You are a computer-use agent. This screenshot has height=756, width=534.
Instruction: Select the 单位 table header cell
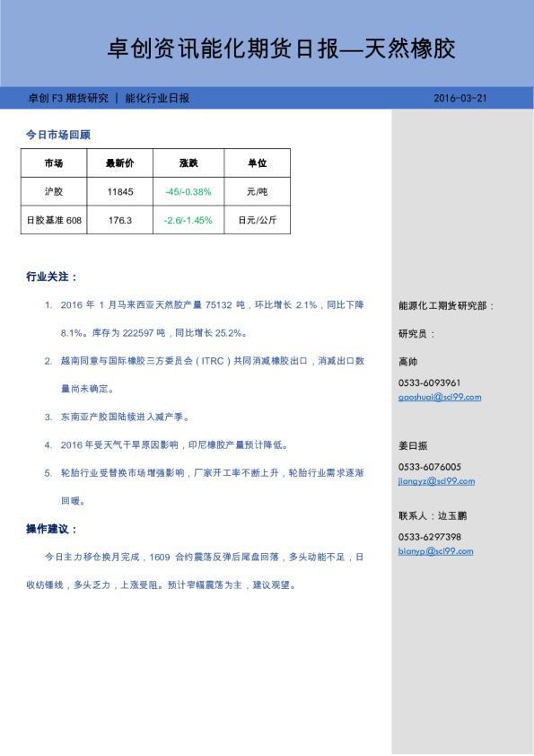(257, 163)
